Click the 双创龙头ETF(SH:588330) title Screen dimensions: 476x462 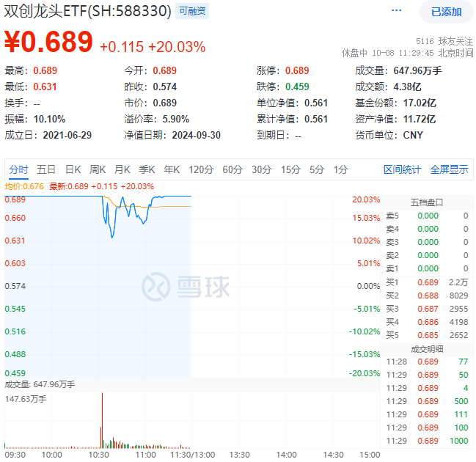(88, 11)
